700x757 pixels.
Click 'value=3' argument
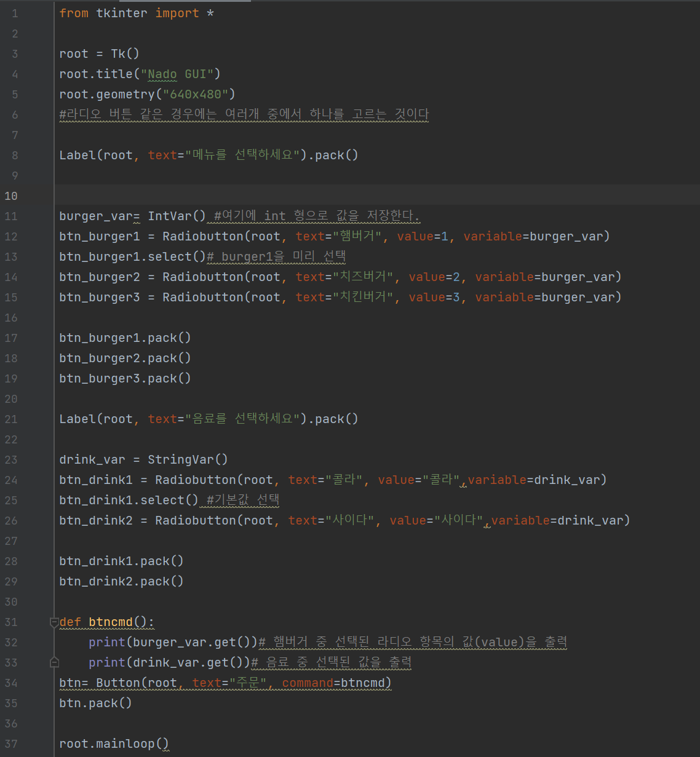[x=434, y=297]
